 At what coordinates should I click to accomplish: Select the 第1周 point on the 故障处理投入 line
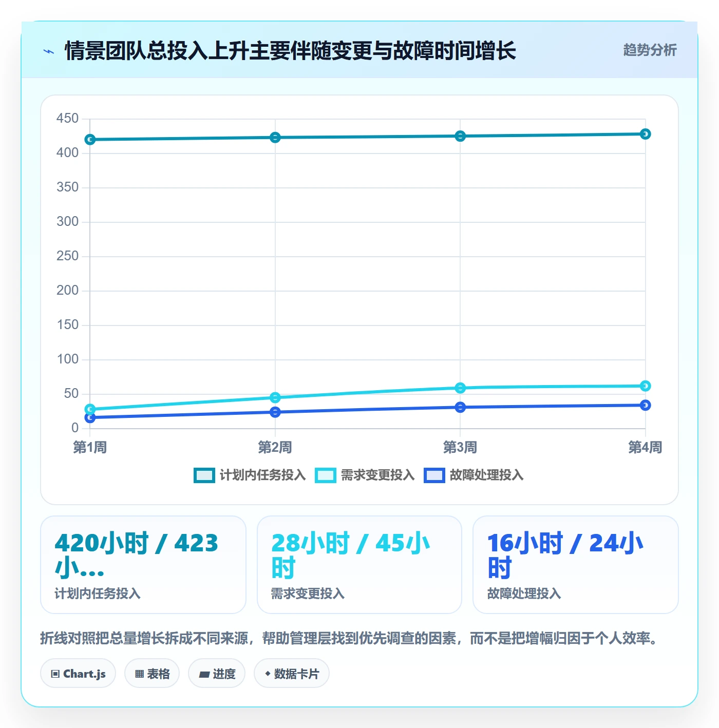[90, 418]
